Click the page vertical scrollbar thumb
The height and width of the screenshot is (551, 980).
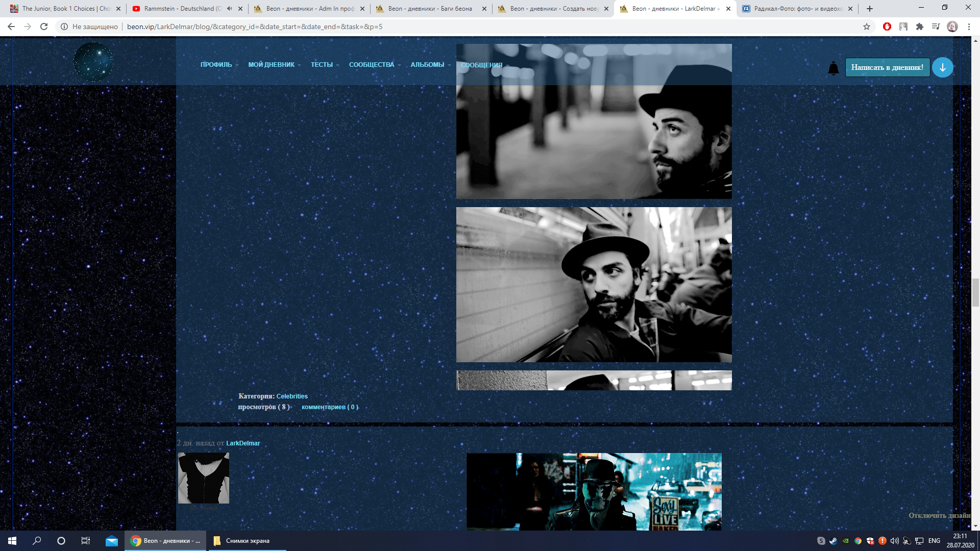(975, 292)
